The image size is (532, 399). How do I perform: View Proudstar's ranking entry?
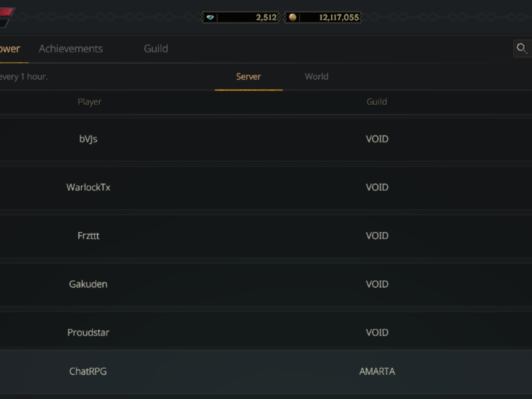(88, 332)
